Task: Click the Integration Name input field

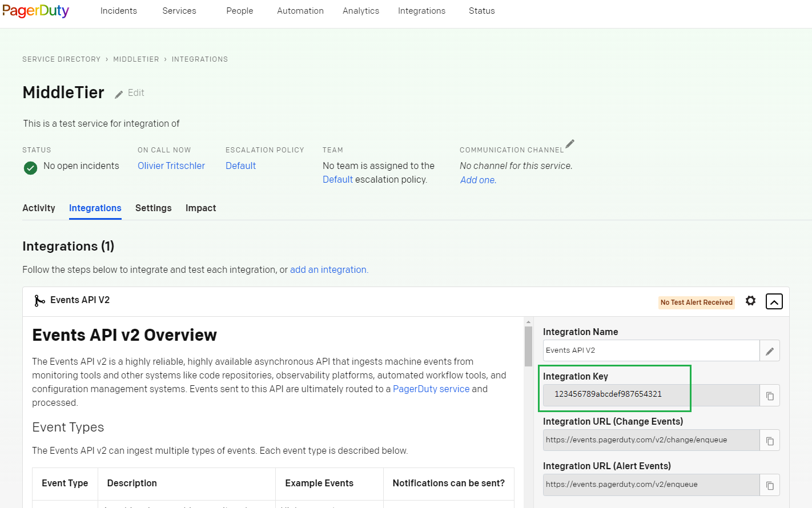Action: tap(651, 350)
